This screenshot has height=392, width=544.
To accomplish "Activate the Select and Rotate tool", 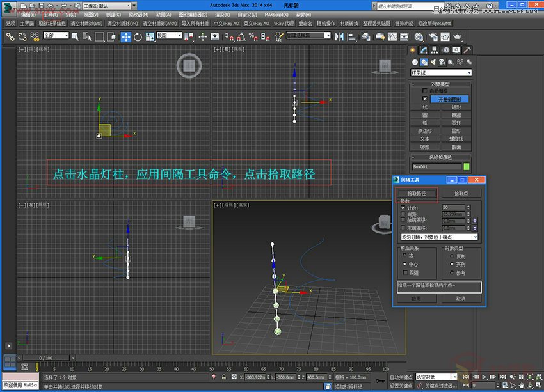I will click(137, 35).
